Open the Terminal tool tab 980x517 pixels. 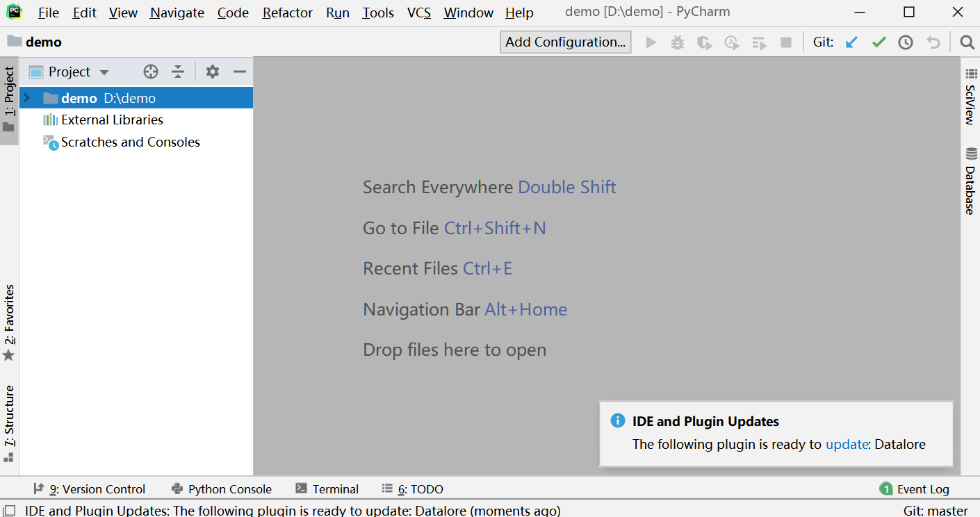pos(327,489)
